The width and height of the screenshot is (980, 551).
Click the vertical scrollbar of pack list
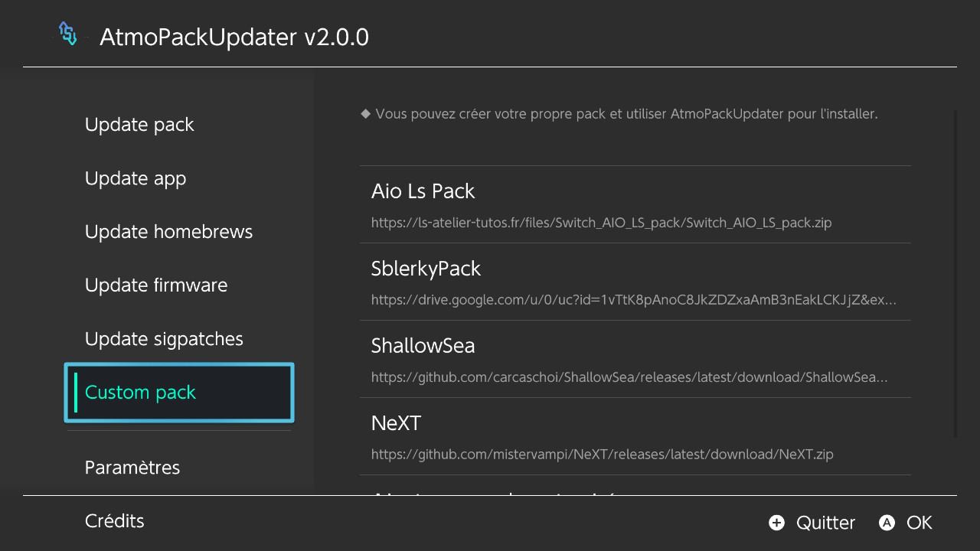(955, 274)
